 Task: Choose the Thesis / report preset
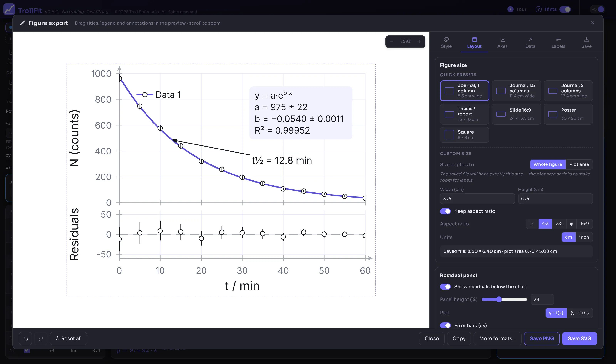[x=465, y=114]
